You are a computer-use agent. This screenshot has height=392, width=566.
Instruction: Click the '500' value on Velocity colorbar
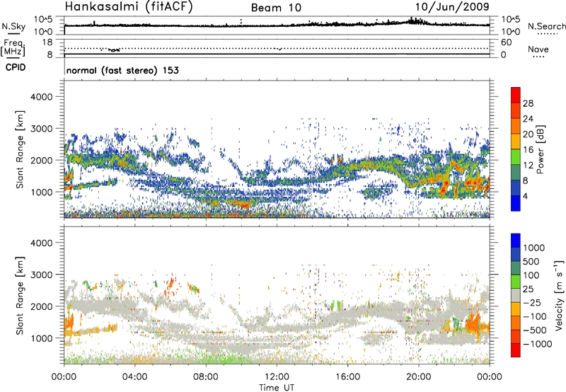click(531, 262)
